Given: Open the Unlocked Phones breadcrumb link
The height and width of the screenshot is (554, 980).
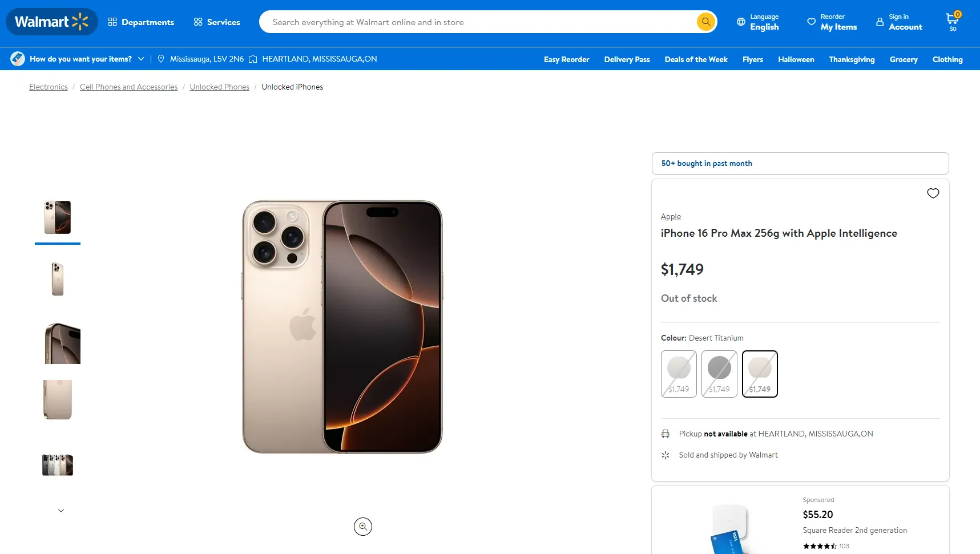Looking at the screenshot, I should pyautogui.click(x=219, y=87).
